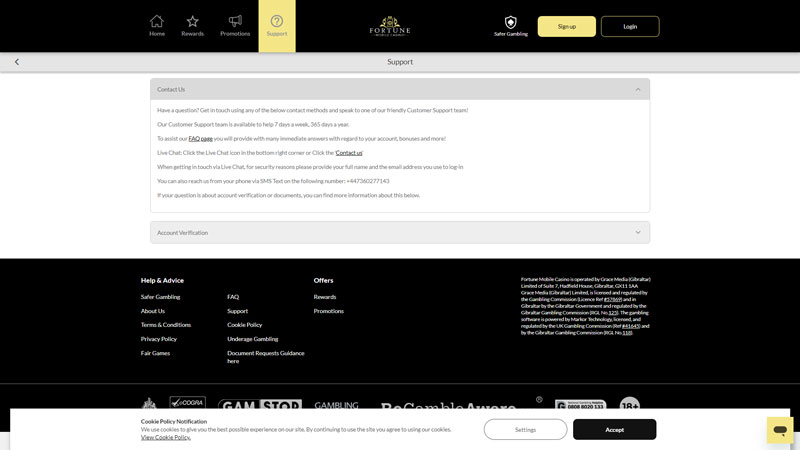
Task: Open Fair Games footer link
Action: point(155,353)
